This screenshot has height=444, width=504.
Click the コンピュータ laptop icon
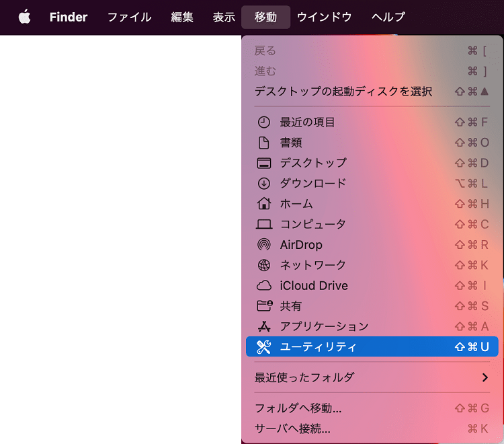pyautogui.click(x=264, y=224)
